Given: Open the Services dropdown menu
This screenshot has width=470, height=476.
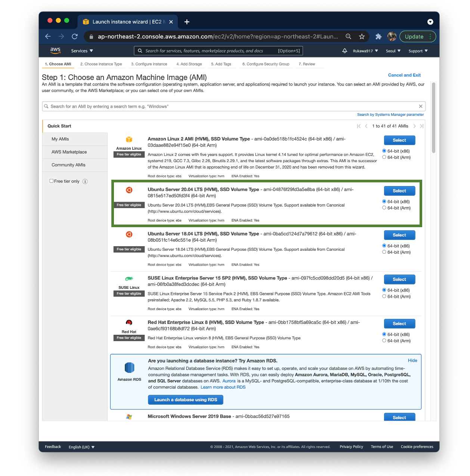Looking at the screenshot, I should pyautogui.click(x=82, y=51).
